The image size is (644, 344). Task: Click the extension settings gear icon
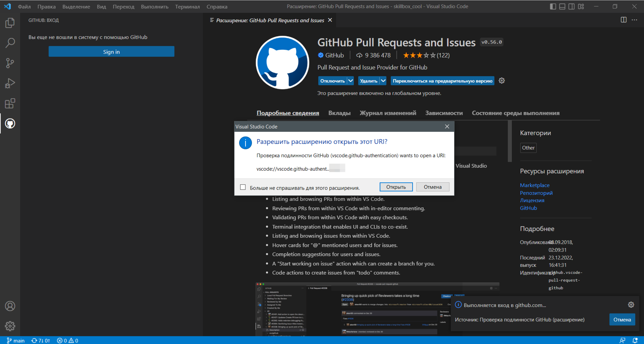click(501, 81)
